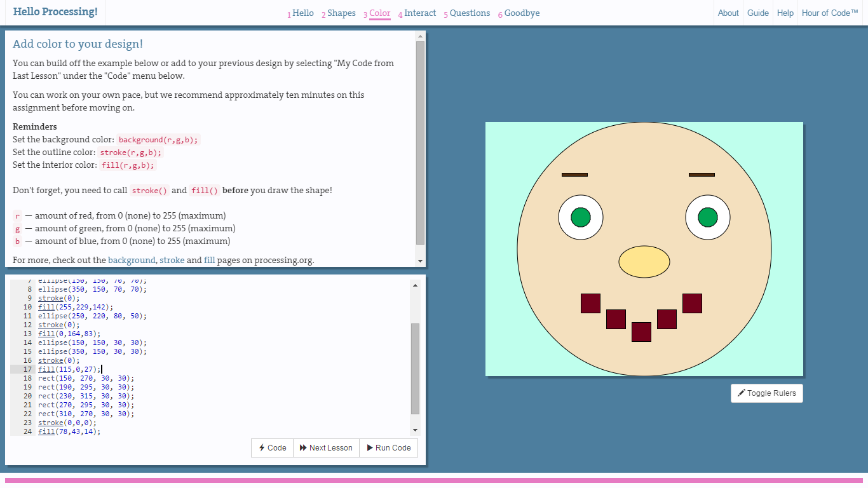868x488 pixels.
Task: Open the Code menu
Action: coord(272,448)
